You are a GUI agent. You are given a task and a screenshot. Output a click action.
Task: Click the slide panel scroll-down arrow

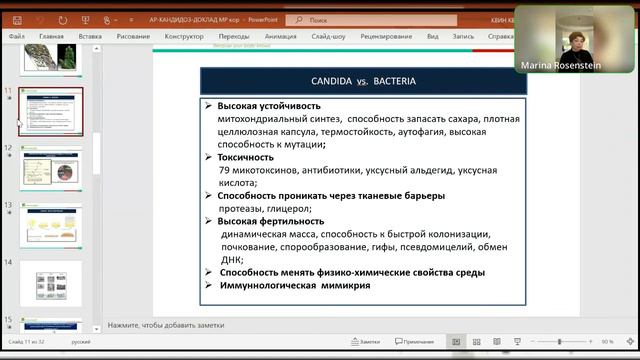[x=96, y=329]
